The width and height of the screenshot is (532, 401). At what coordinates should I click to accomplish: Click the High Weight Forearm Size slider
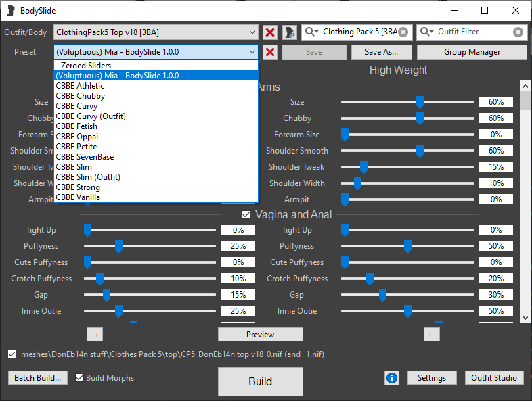point(407,135)
